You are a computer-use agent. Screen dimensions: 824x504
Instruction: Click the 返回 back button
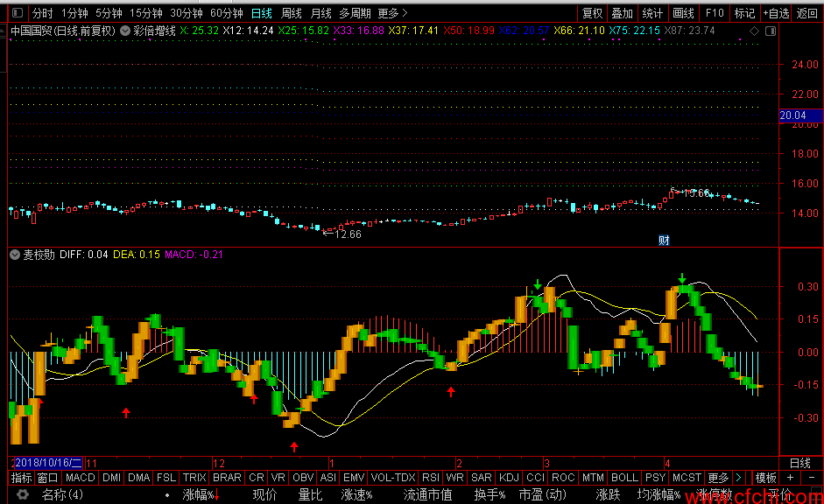pos(807,13)
